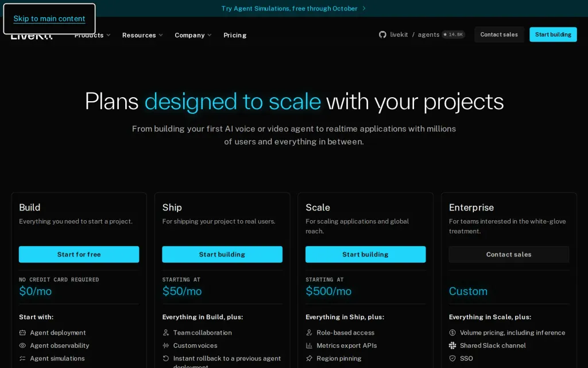Click Start building in the header

point(553,34)
